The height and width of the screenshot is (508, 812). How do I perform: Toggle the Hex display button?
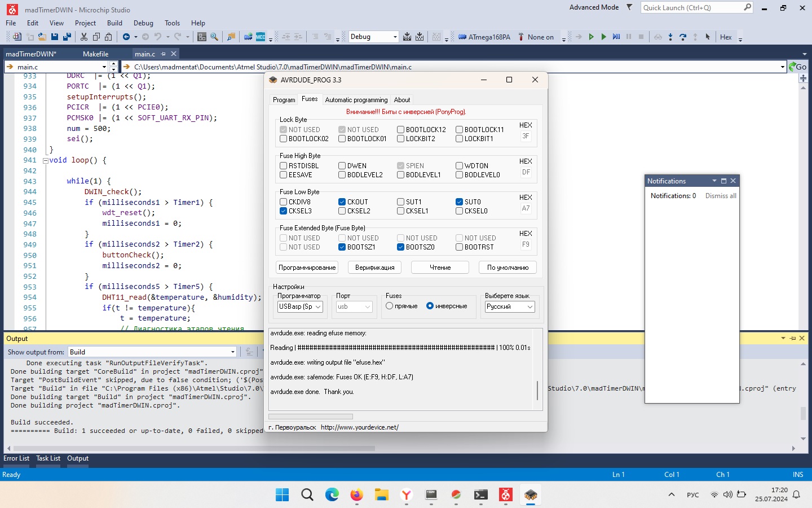point(726,37)
